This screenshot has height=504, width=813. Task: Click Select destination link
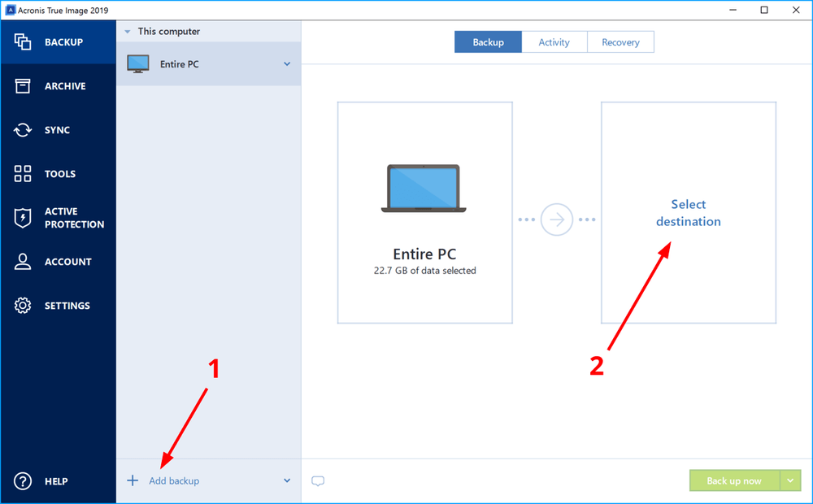688,213
